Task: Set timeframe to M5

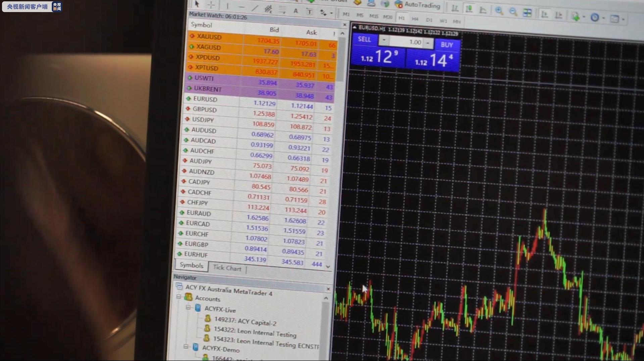Action: pyautogui.click(x=360, y=15)
